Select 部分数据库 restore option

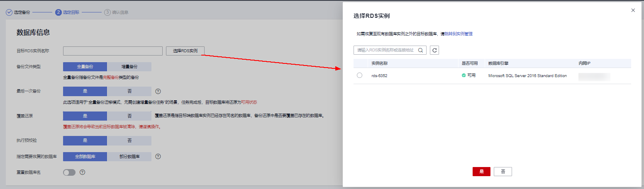(129, 157)
